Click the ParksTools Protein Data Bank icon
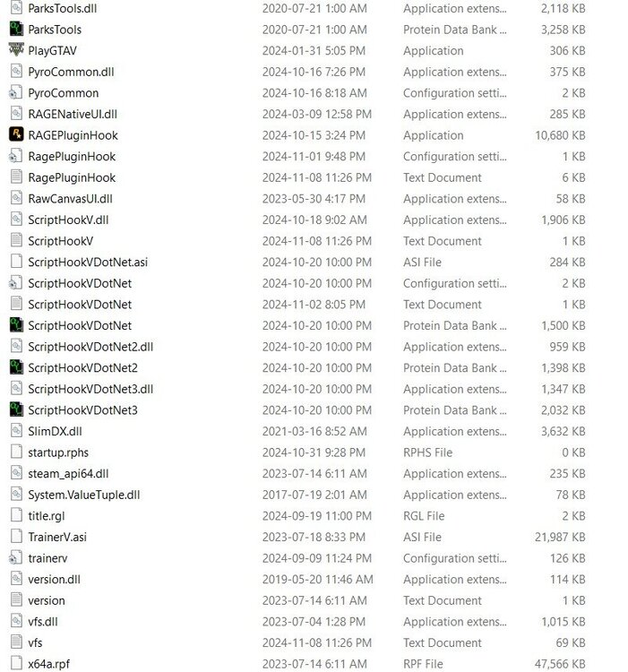Screen dimensions: 628x672 pyautogui.click(x=16, y=29)
